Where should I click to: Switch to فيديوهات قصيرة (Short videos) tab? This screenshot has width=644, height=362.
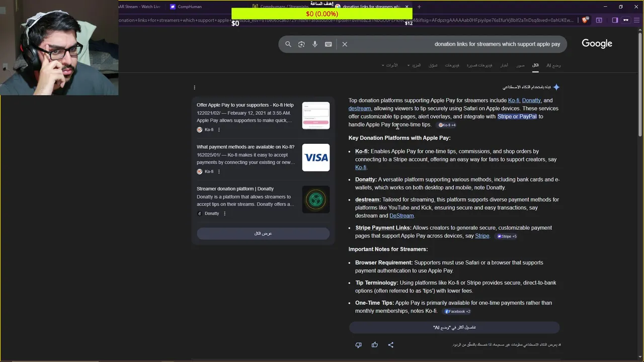(x=479, y=65)
